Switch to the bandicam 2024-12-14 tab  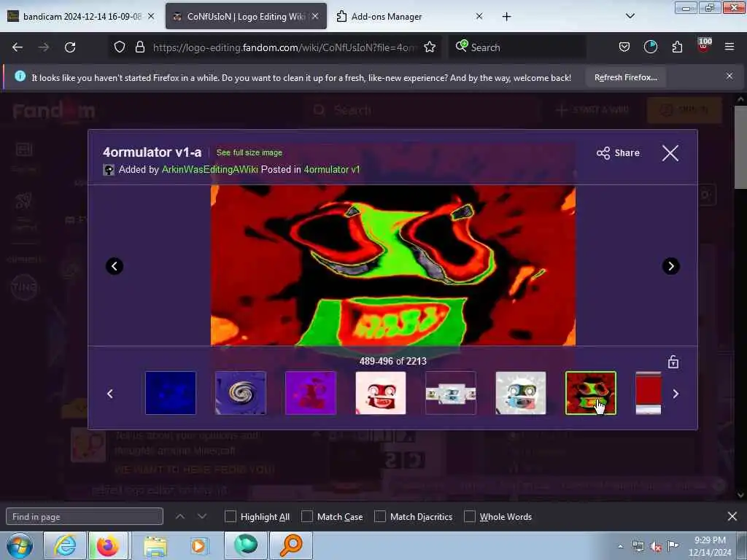tap(82, 17)
